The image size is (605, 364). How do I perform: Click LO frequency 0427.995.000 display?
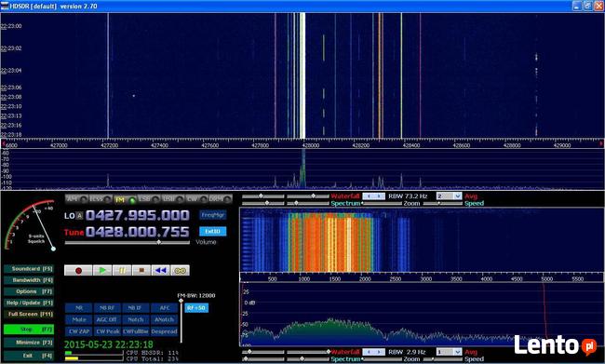coord(138,215)
